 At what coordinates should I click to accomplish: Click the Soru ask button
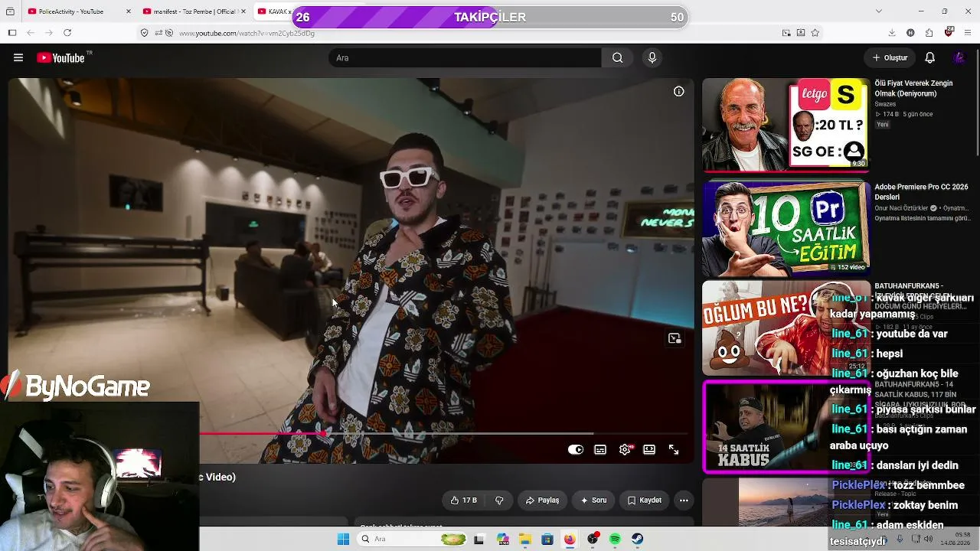593,500
